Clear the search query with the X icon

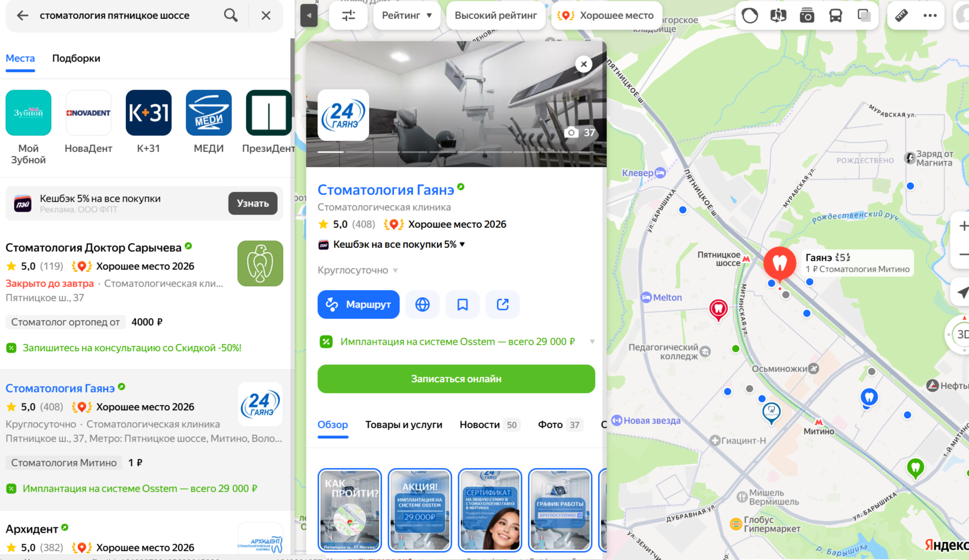click(x=266, y=15)
